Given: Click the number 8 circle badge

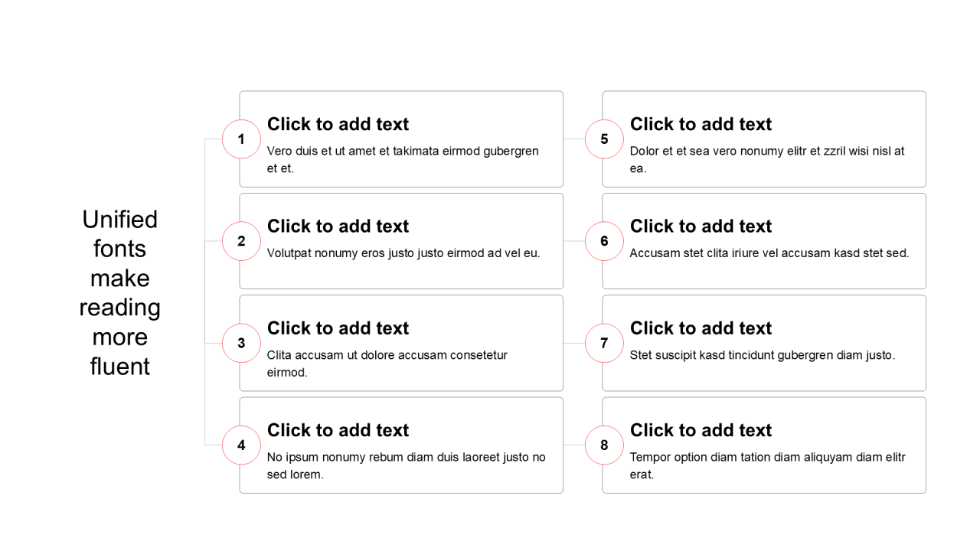Looking at the screenshot, I should pyautogui.click(x=604, y=445).
